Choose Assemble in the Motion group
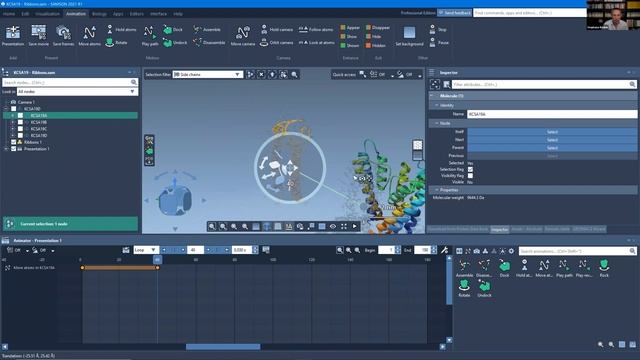Image resolution: width=640 pixels, height=360 pixels. tap(207, 29)
